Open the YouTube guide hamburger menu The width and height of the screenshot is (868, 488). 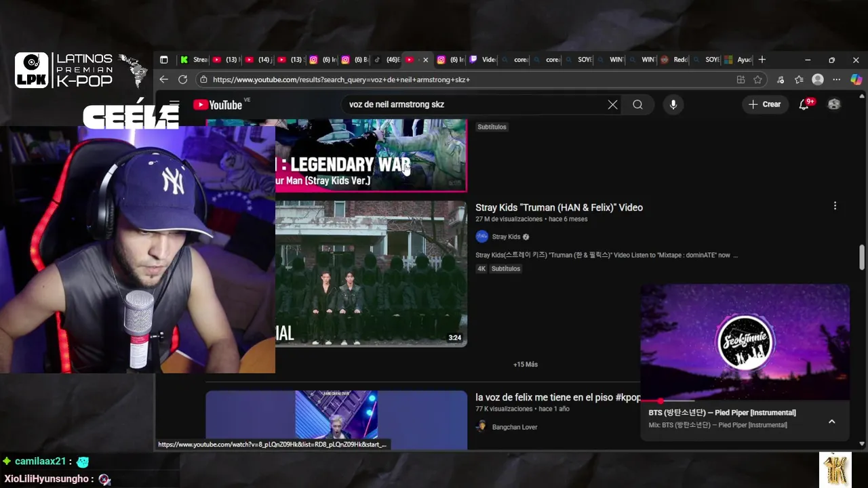pyautogui.click(x=174, y=104)
